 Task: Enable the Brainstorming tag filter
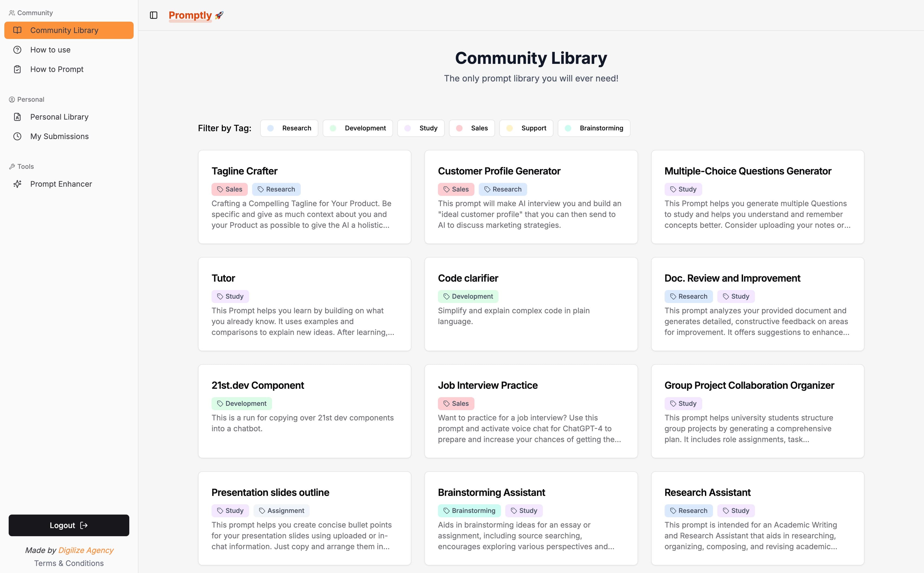pos(594,128)
